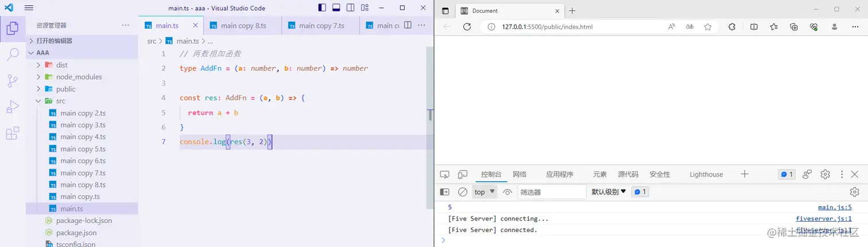
Task: Open the favorites list
Action: point(774,27)
